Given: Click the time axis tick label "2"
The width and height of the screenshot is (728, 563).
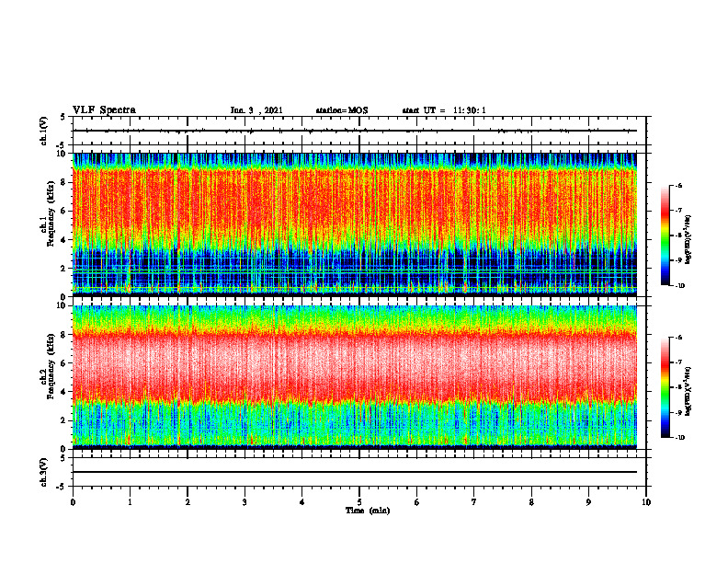Looking at the screenshot, I should coord(188,502).
